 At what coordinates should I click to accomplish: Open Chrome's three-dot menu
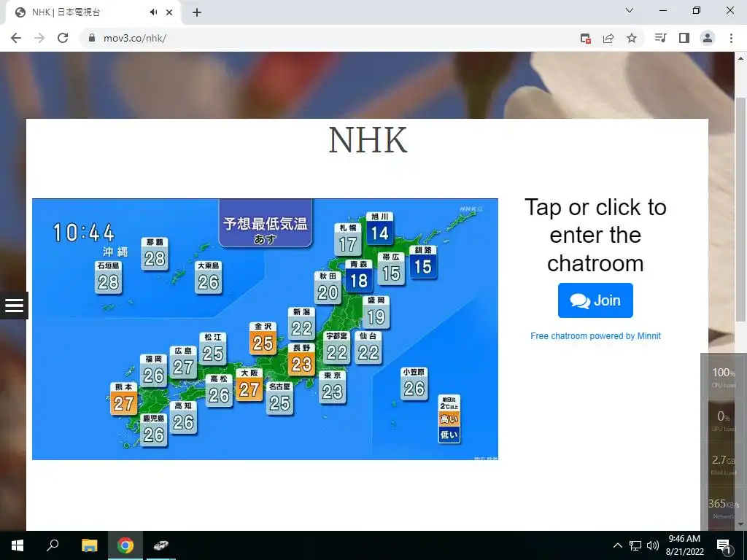731,38
